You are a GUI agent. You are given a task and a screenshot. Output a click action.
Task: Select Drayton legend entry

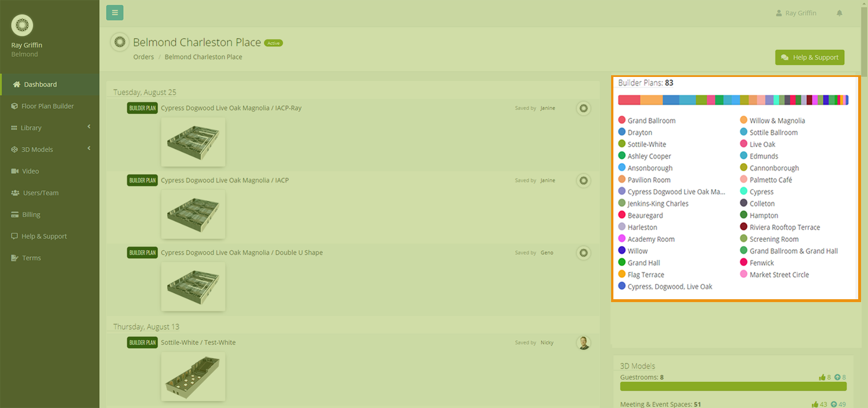coord(635,133)
